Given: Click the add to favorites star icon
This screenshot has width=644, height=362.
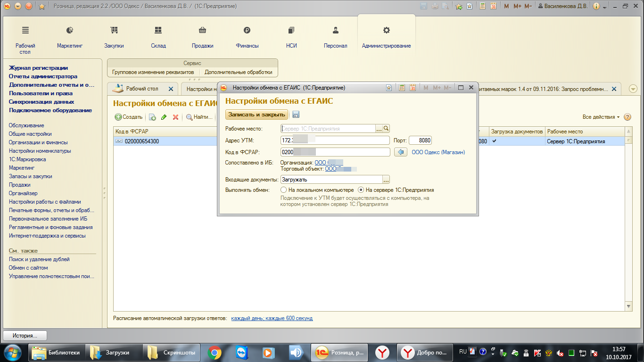Looking at the screenshot, I should 459,7.
